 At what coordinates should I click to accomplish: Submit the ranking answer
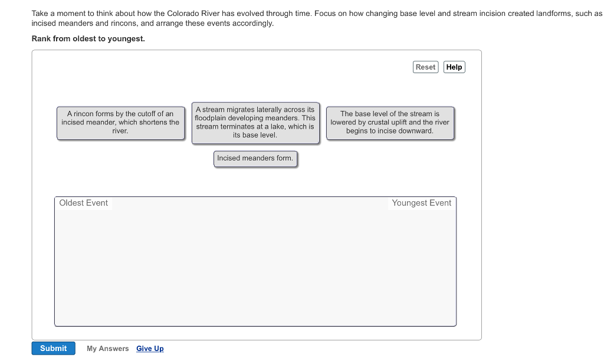click(54, 349)
